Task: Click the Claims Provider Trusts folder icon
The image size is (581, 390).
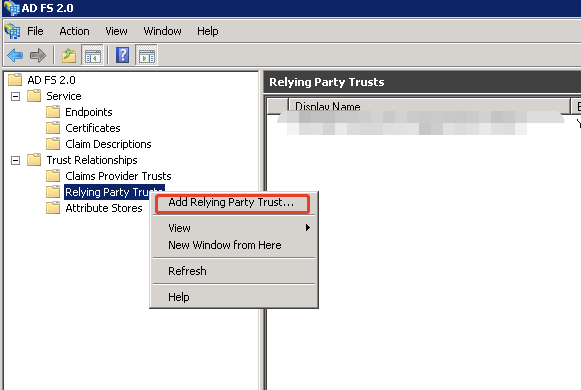Action: point(53,176)
